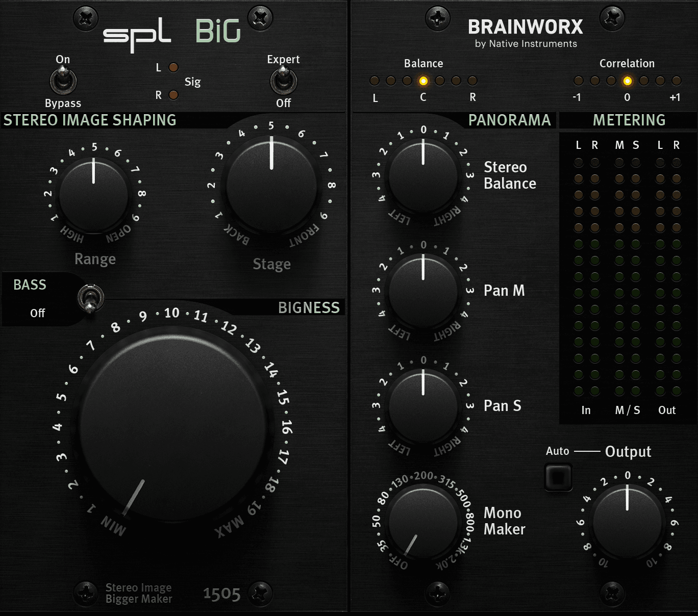This screenshot has height=616, width=698.
Task: Click the screw left of Brainworx logo
Action: tap(438, 19)
